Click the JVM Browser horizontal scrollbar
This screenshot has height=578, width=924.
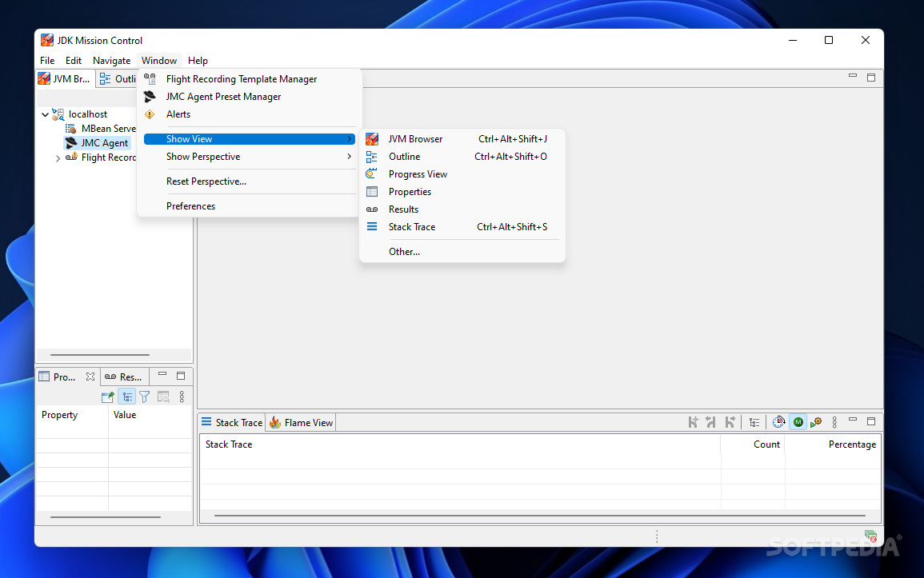[100, 355]
